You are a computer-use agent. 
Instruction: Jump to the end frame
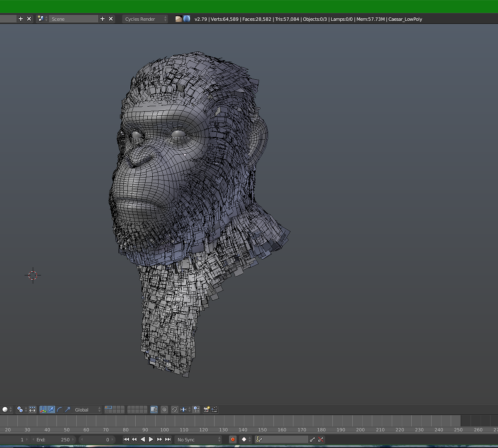pos(168,439)
